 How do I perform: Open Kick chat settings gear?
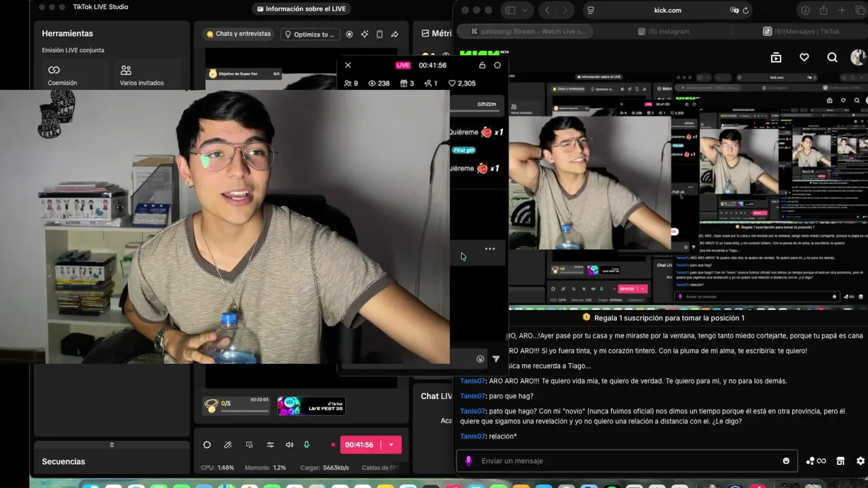coord(861,461)
